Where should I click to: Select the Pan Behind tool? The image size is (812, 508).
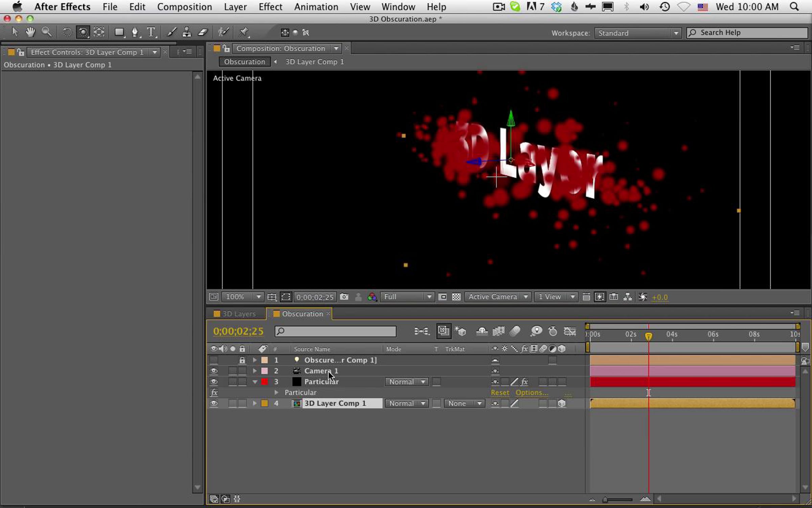pyautogui.click(x=99, y=32)
